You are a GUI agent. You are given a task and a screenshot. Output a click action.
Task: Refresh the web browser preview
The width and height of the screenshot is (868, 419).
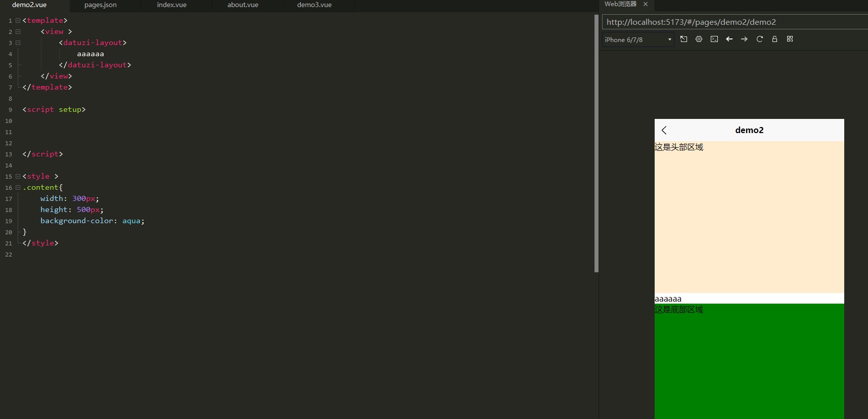coord(759,39)
